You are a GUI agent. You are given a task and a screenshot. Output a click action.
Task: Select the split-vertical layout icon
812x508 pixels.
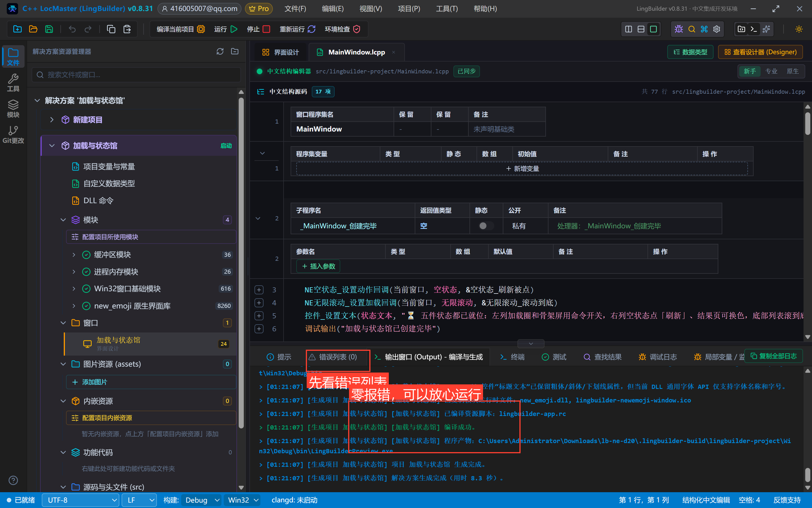(x=629, y=29)
